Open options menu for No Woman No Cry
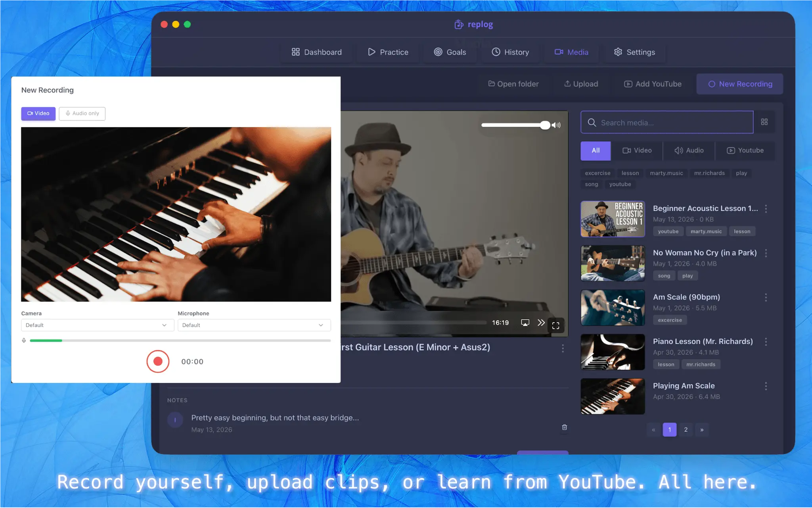This screenshot has width=812, height=508. click(x=766, y=253)
